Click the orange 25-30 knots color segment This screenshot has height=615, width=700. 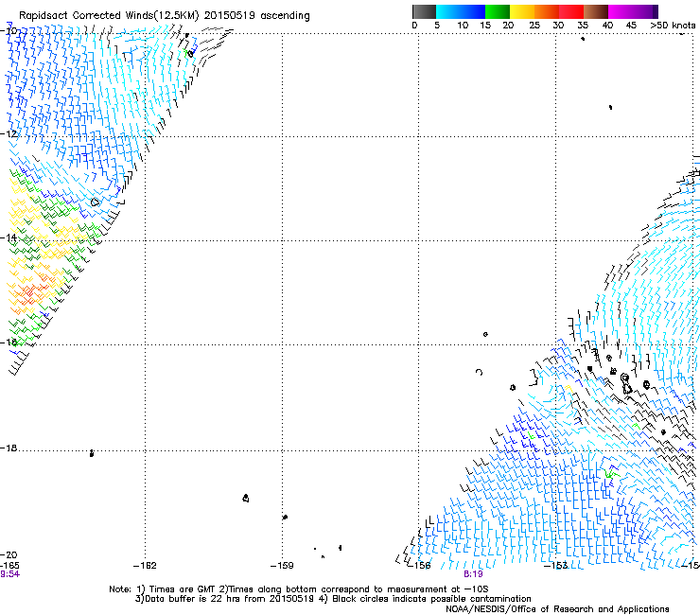pyautogui.click(x=547, y=11)
